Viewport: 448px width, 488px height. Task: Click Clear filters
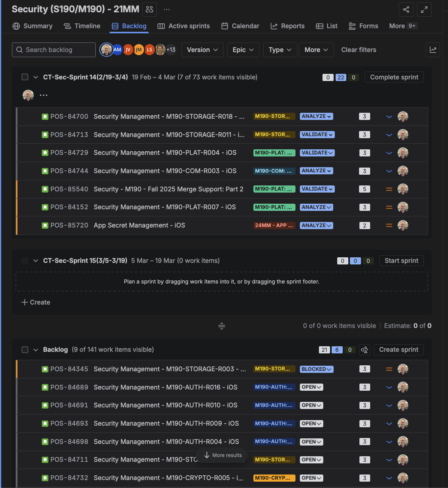point(359,50)
